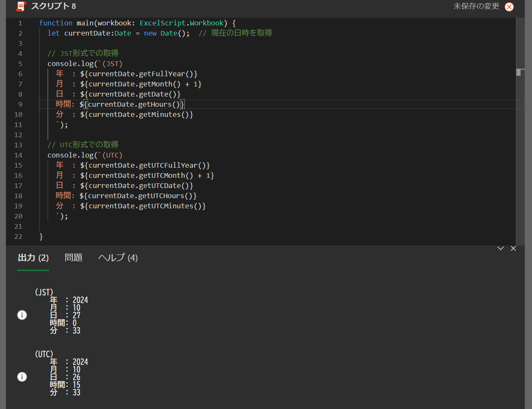Click the info icon beside the UTC output

pyautogui.click(x=22, y=377)
